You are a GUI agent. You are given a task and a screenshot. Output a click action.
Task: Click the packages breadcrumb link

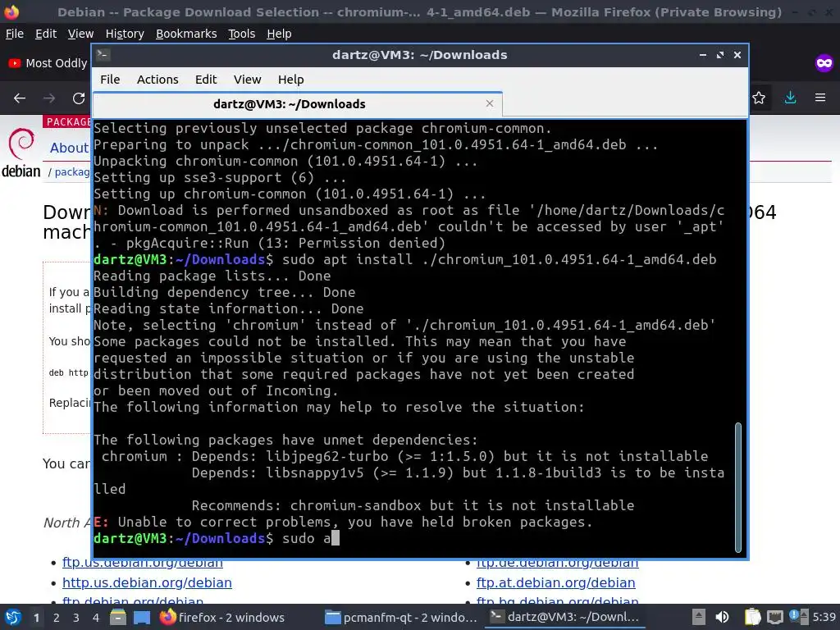click(x=72, y=172)
